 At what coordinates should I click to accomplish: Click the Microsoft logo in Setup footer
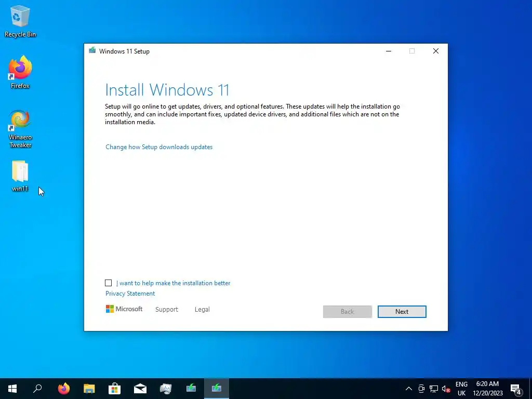point(124,309)
